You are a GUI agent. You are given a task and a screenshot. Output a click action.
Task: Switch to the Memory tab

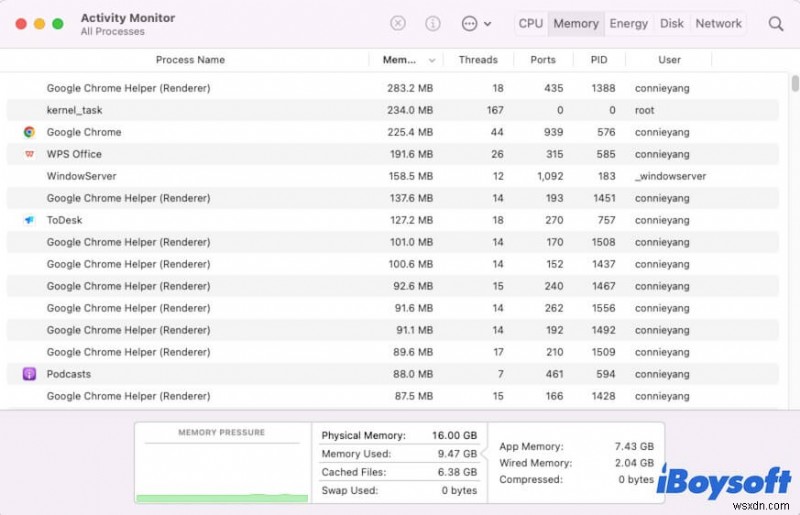pyautogui.click(x=576, y=23)
